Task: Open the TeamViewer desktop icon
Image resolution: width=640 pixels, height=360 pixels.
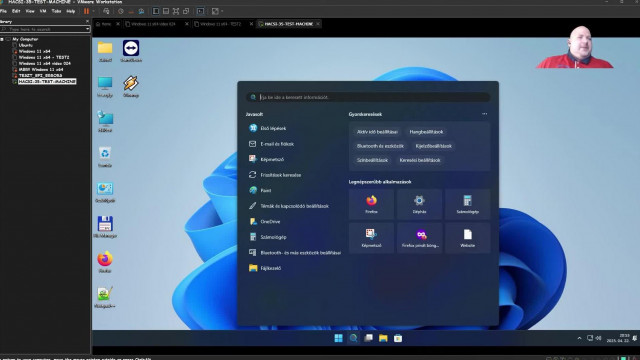Action: coord(131,51)
